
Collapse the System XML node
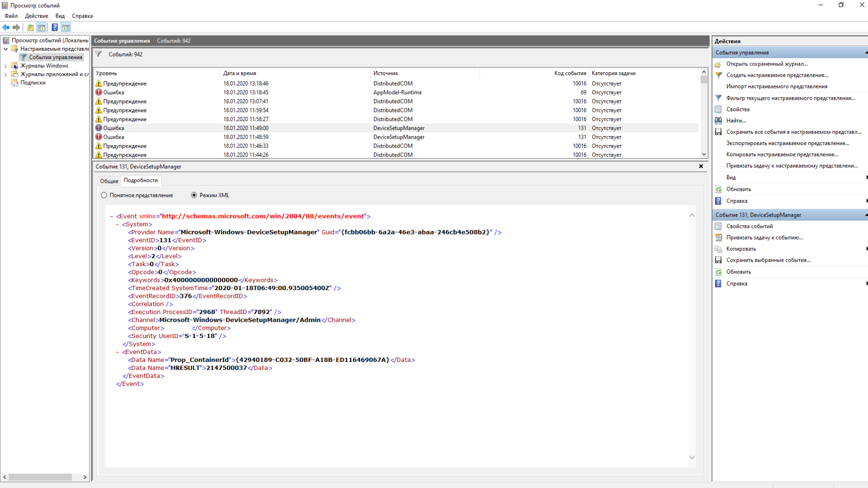click(x=118, y=225)
